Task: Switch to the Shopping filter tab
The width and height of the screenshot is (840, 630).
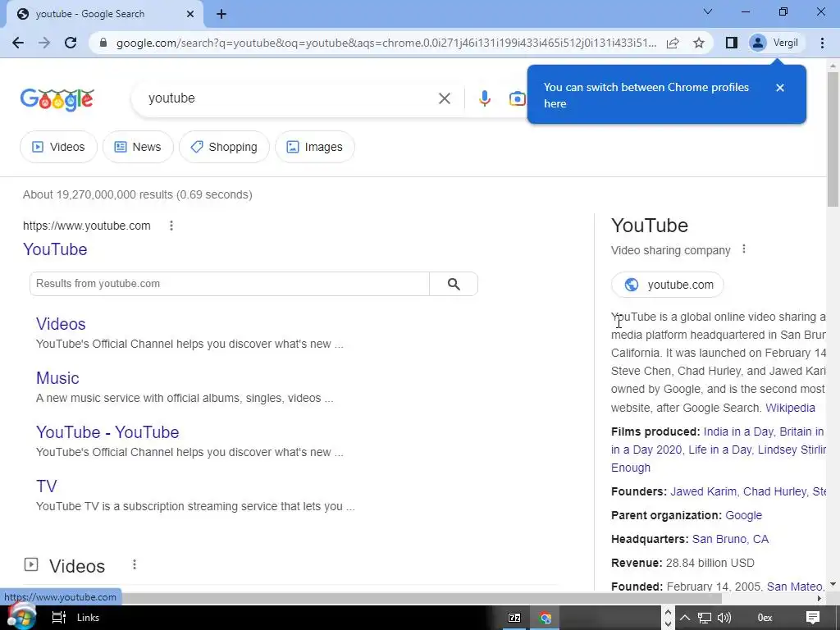Action: pos(224,147)
